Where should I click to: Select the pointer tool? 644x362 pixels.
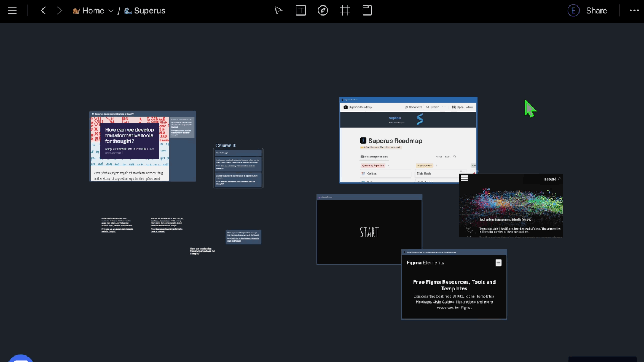point(278,11)
